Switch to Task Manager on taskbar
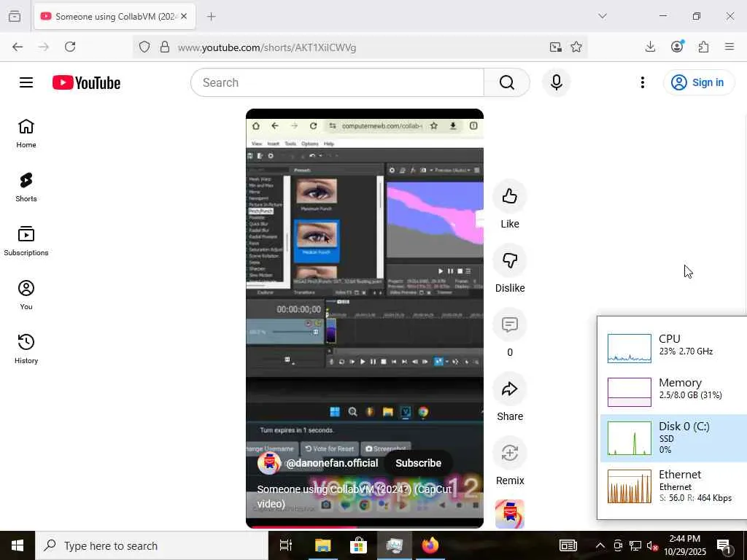The height and width of the screenshot is (560, 747). [395, 545]
